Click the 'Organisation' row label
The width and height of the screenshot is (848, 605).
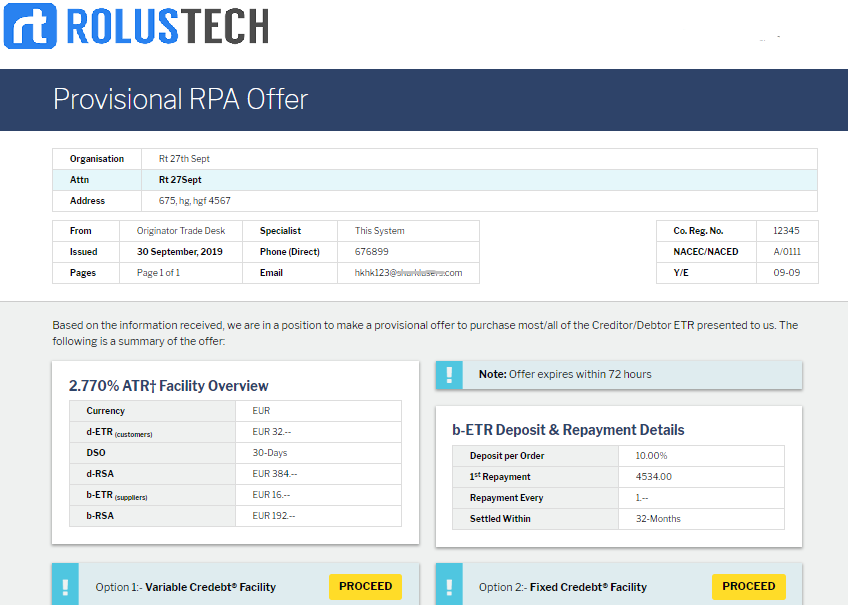coord(97,159)
